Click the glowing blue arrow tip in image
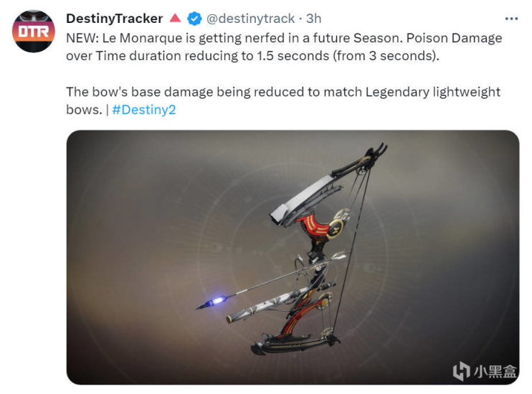The height and width of the screenshot is (394, 532). coord(216,301)
